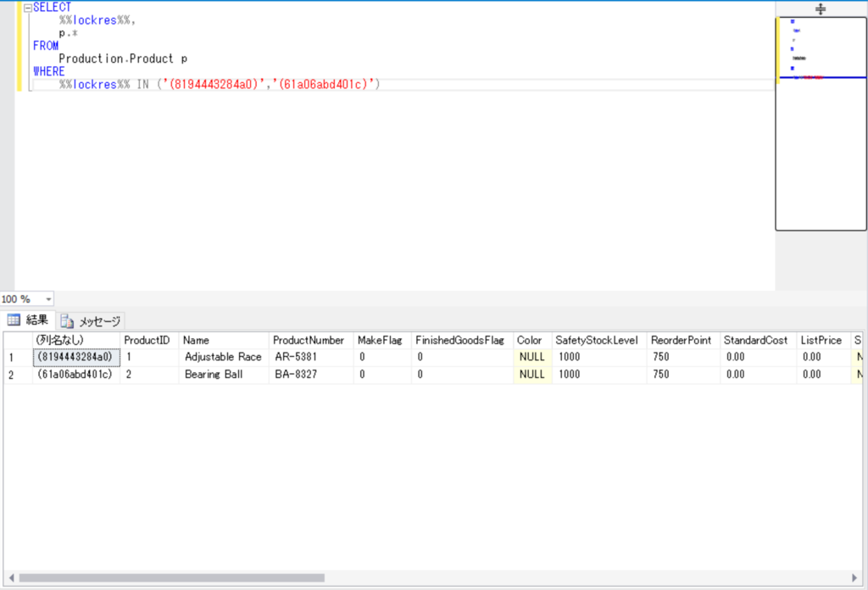Click the results grid icon on 結果 tab

tap(14, 320)
